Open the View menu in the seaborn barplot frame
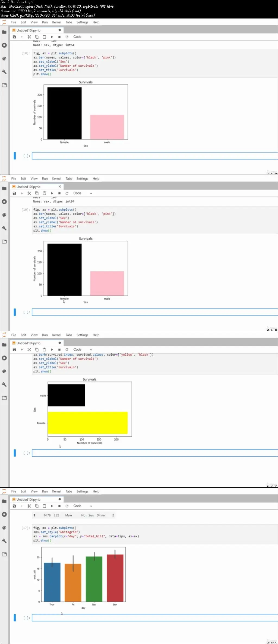 (x=34, y=491)
